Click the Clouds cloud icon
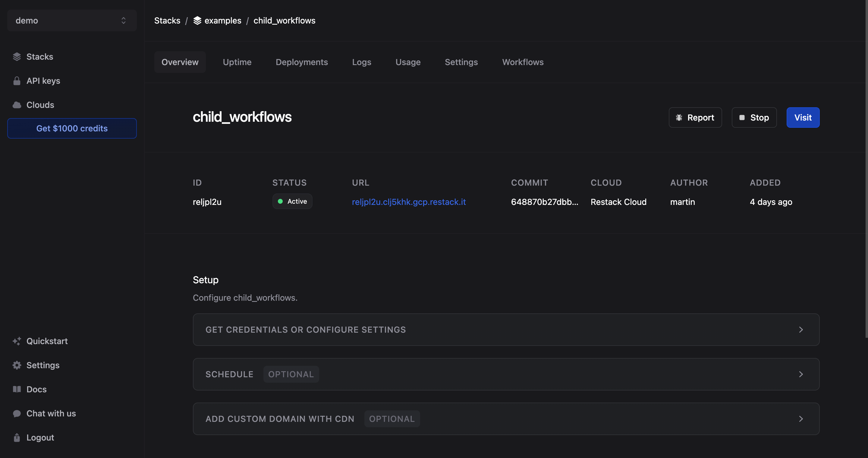 click(x=17, y=105)
